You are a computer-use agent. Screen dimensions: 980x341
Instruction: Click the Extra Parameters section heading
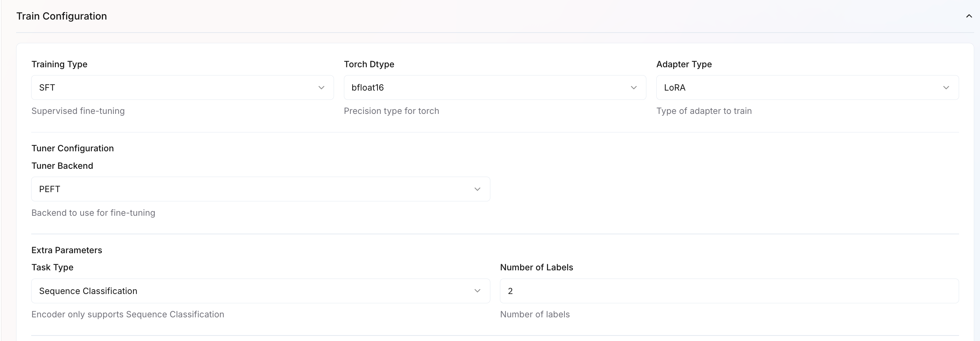tap(67, 250)
